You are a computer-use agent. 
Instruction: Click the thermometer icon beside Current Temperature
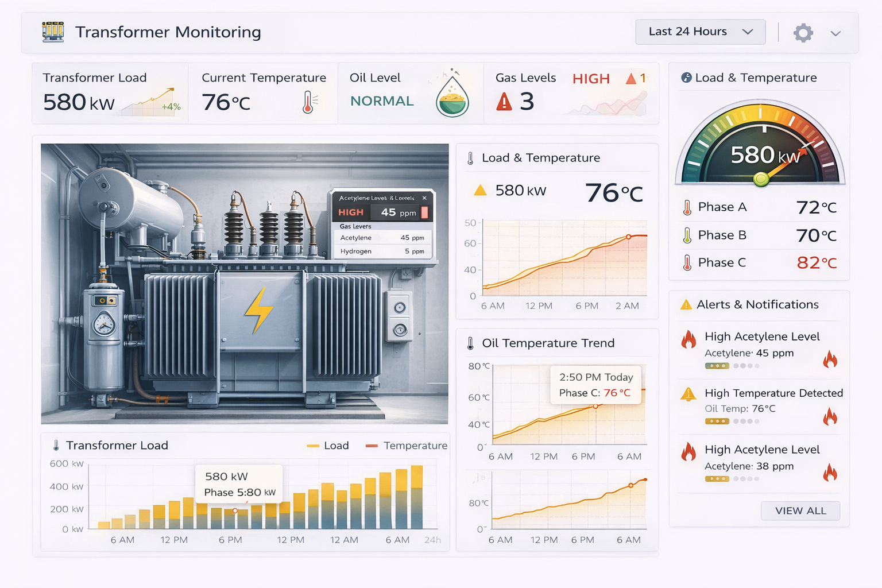click(308, 102)
